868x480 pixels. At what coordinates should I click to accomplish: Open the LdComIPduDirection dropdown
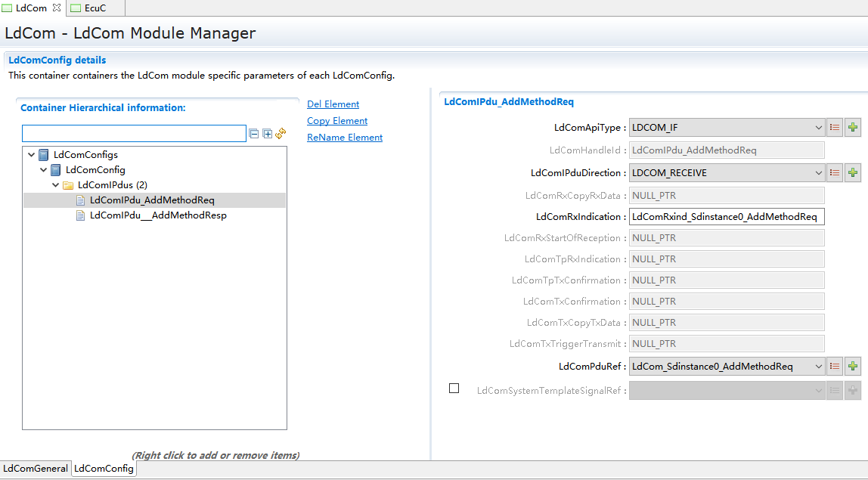[x=818, y=173]
